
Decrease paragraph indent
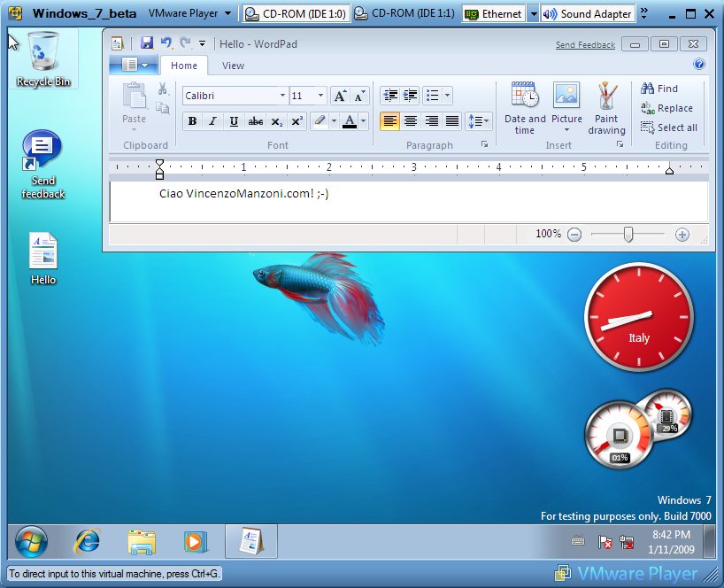tap(390, 96)
